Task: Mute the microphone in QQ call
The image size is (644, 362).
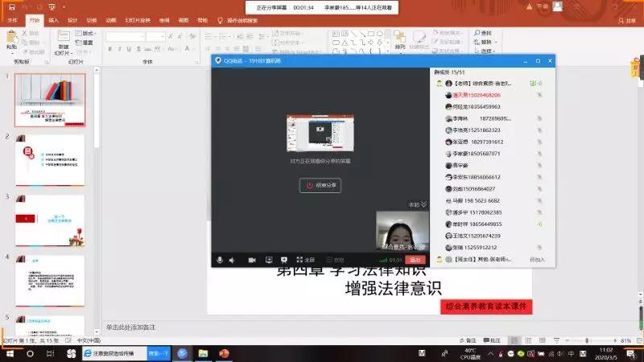Action: point(219,260)
